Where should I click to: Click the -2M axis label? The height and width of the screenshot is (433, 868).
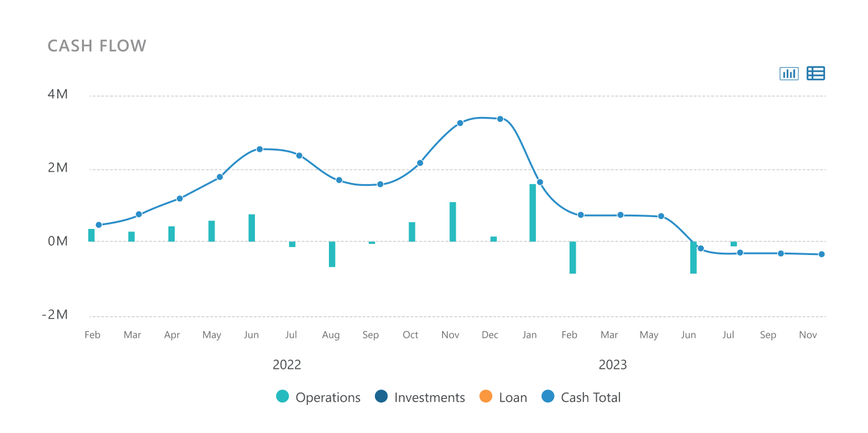point(55,315)
